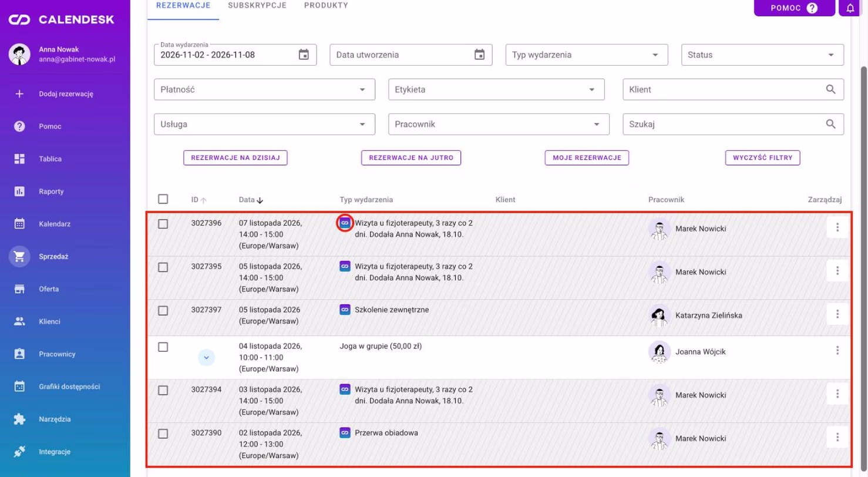
Task: Open the Pracownik filter dropdown
Action: [499, 124]
